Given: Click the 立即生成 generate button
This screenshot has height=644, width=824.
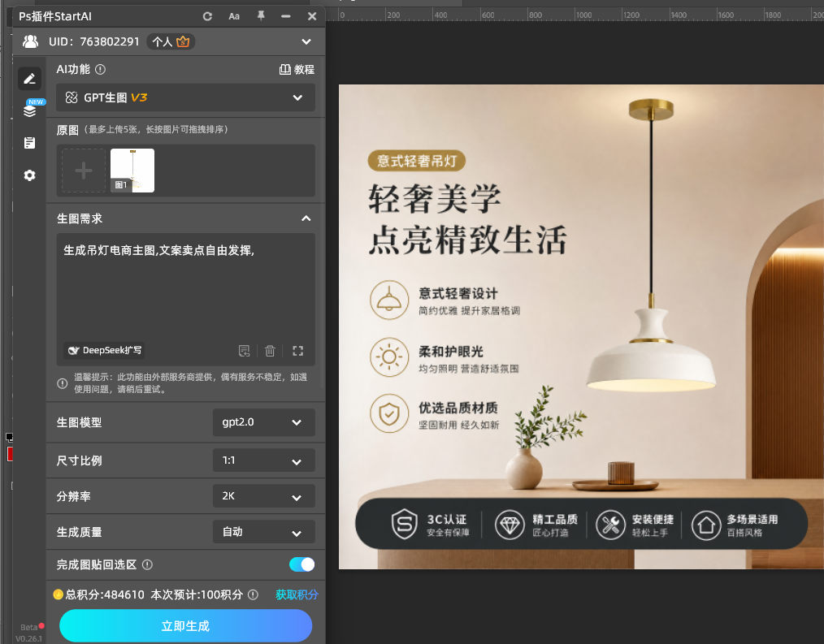Looking at the screenshot, I should coord(185,625).
